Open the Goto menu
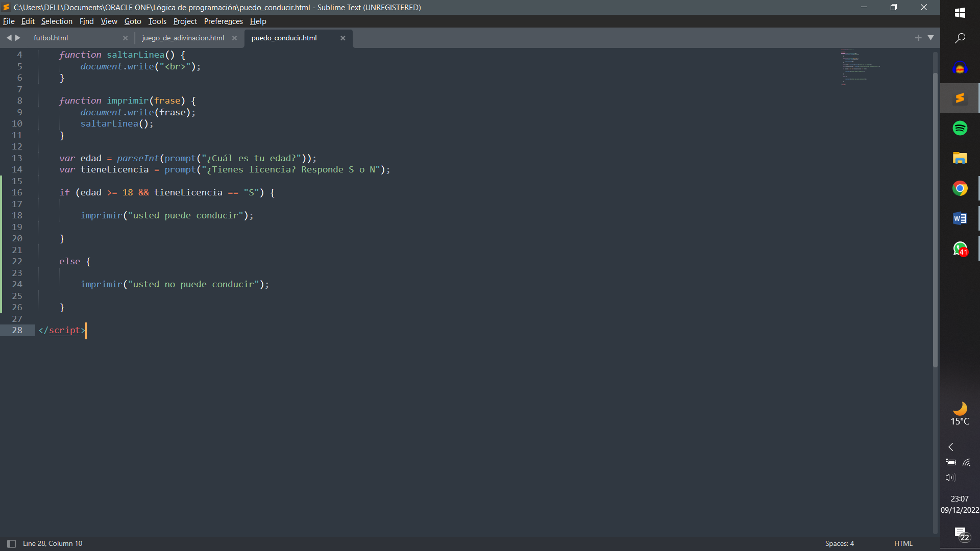The width and height of the screenshot is (980, 551). point(133,21)
